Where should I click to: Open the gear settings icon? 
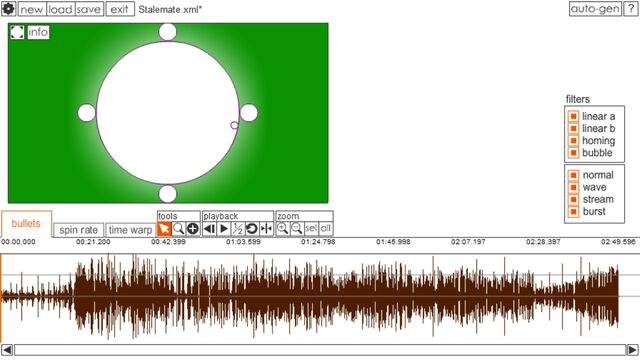click(x=8, y=9)
